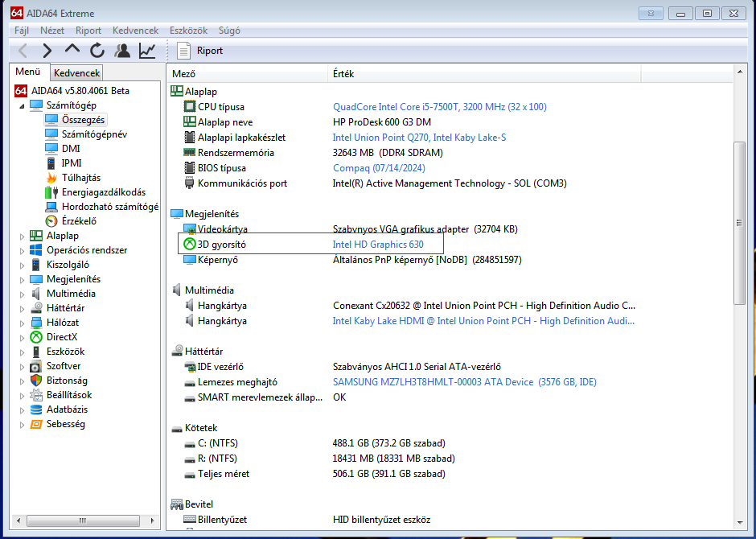
Task: Open Túlhajtás flame icon item
Action: tap(51, 178)
